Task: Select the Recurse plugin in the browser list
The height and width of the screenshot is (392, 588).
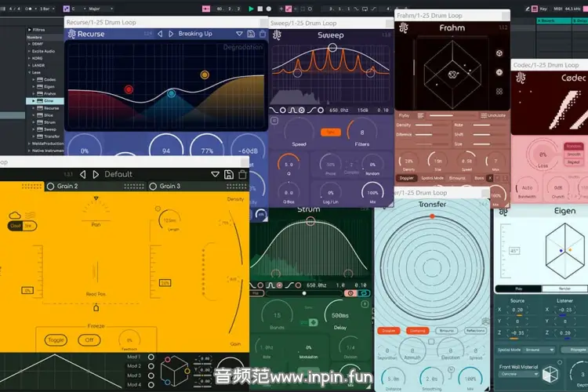Action: point(52,108)
